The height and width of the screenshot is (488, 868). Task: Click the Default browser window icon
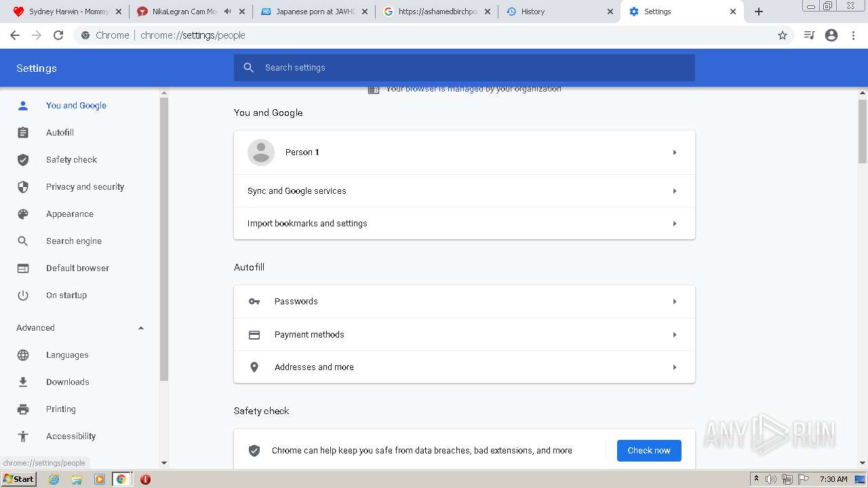(23, 268)
